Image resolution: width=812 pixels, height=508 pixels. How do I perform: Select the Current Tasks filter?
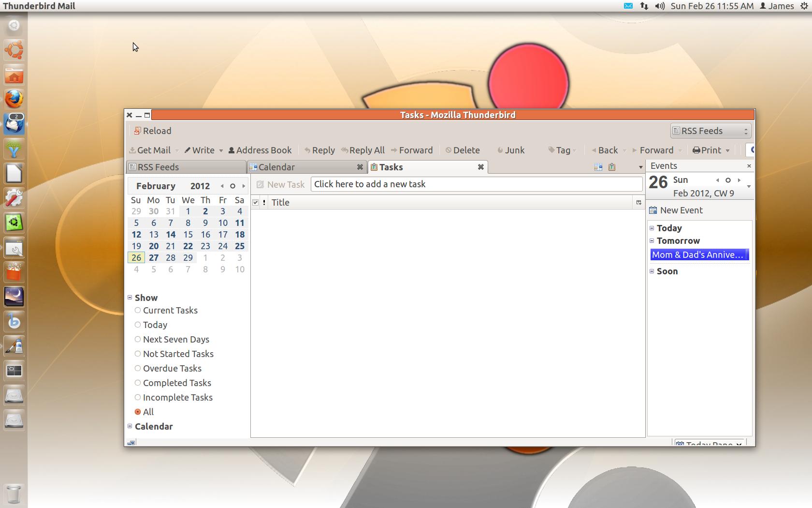coord(166,311)
